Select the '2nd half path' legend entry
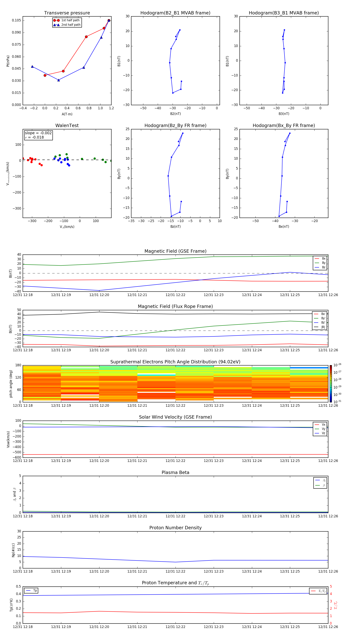The image size is (351, 644). [67, 25]
